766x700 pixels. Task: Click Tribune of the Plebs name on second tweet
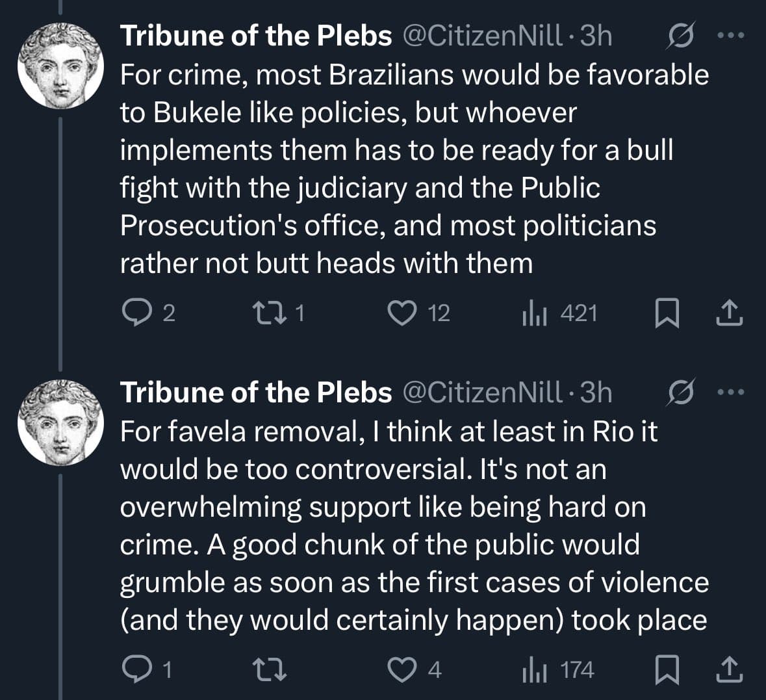click(256, 392)
